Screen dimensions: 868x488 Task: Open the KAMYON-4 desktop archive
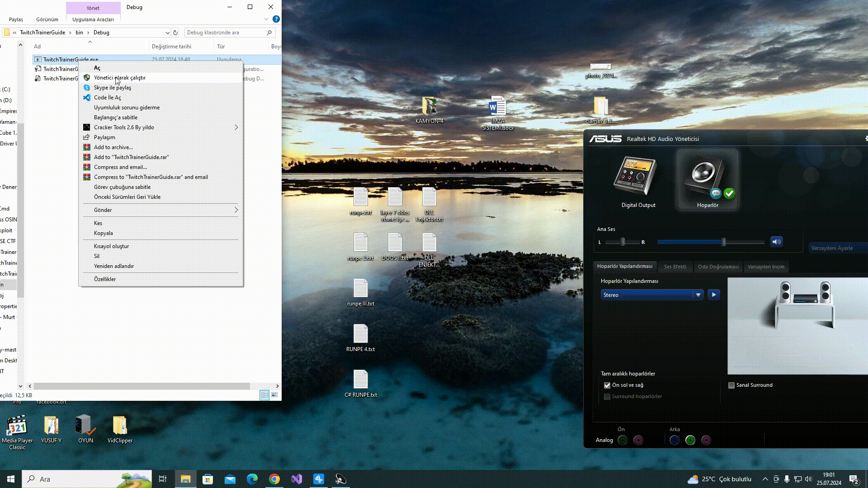point(429,110)
